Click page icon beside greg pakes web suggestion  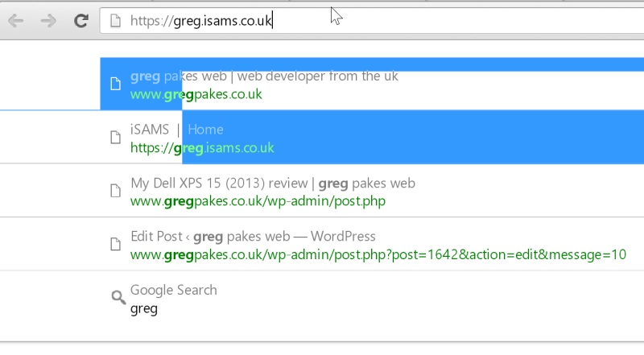tap(115, 84)
